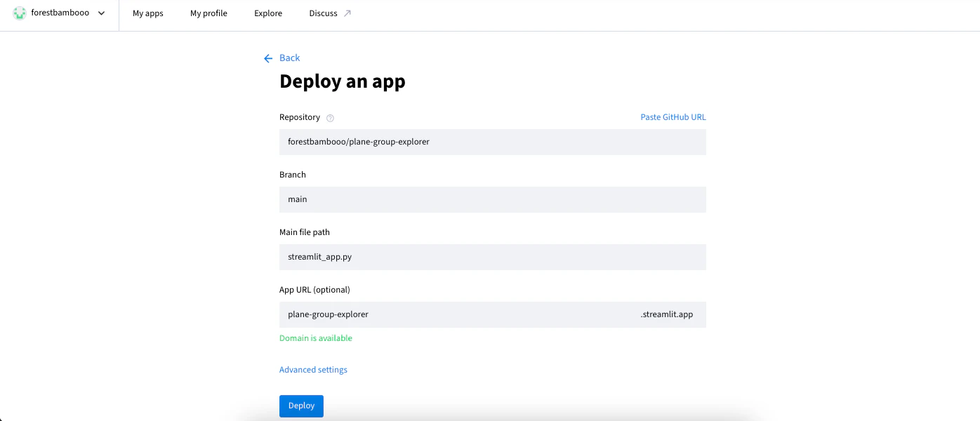The image size is (980, 421).
Task: Open the My profile tab
Action: (208, 13)
